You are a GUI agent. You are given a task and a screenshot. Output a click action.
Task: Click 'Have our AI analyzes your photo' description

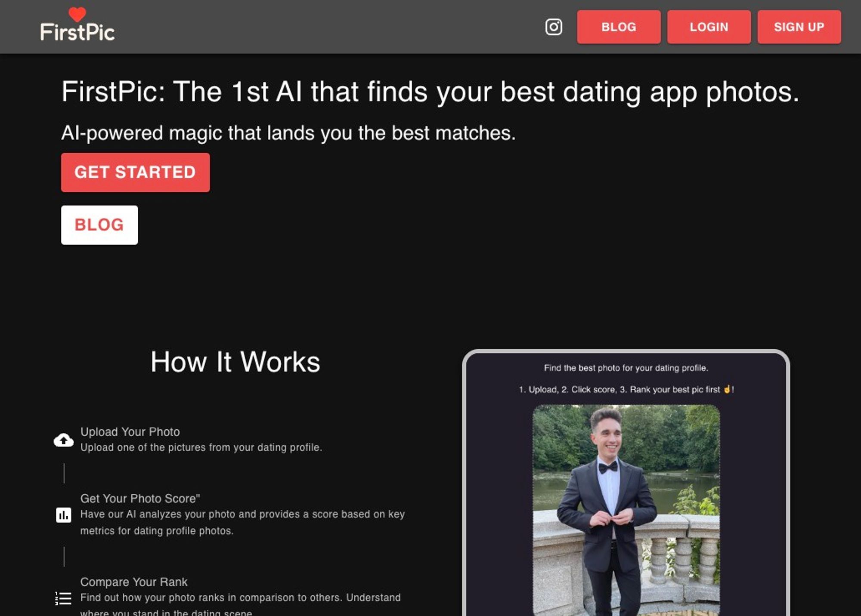(242, 522)
